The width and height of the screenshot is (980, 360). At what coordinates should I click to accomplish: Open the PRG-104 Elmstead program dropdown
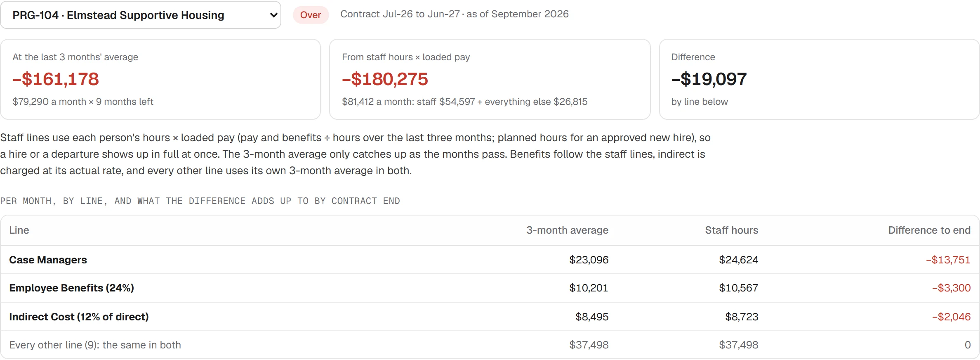[x=141, y=15]
